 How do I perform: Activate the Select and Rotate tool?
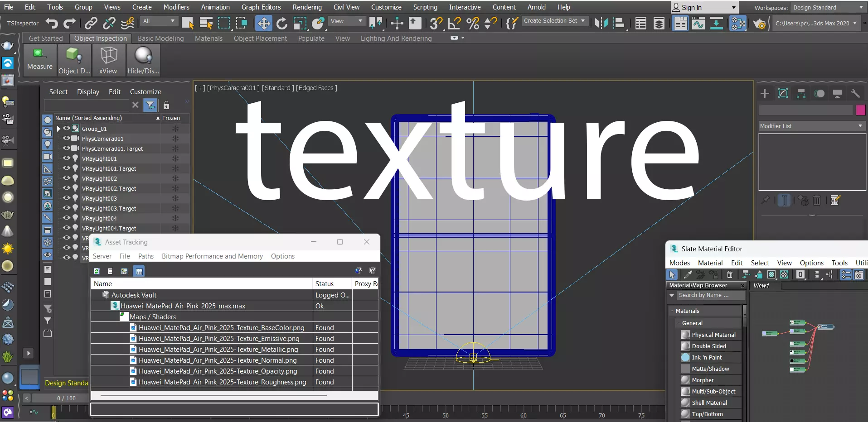point(282,23)
